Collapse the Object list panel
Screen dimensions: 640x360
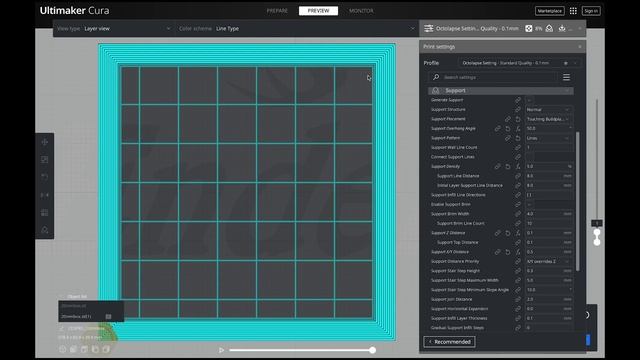click(x=73, y=296)
